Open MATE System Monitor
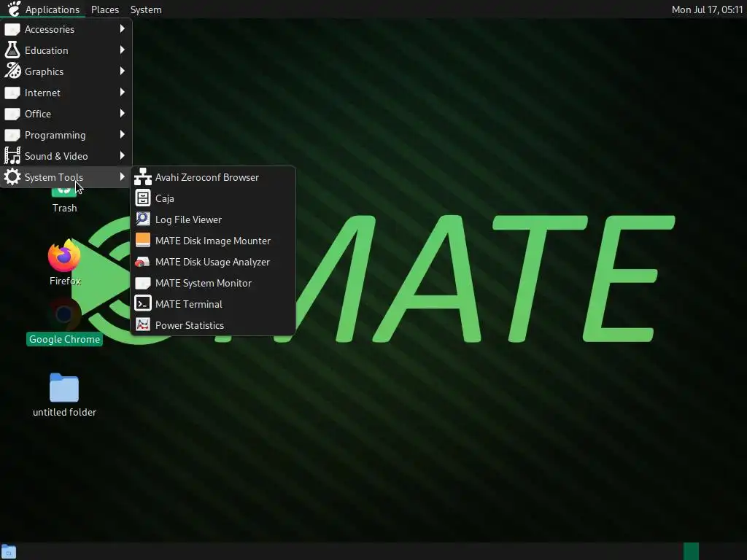747x560 pixels. [213, 283]
